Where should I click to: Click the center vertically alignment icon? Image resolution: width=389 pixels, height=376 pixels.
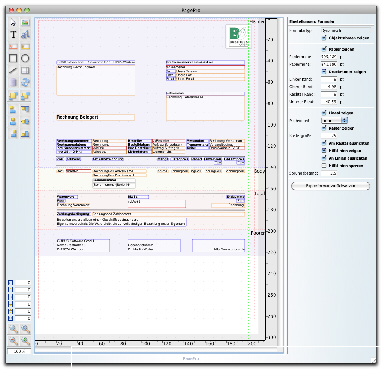(x=25, y=121)
